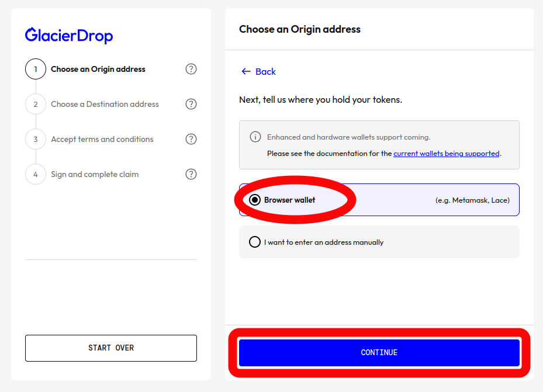Open help icon for Accept terms and conditions
The width and height of the screenshot is (543, 392).
191,139
